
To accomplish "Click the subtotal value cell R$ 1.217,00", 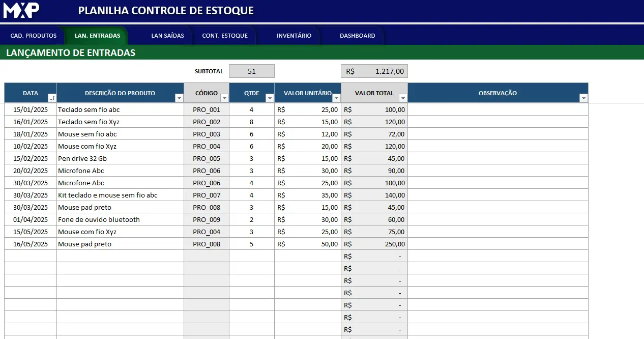I will (x=374, y=71).
